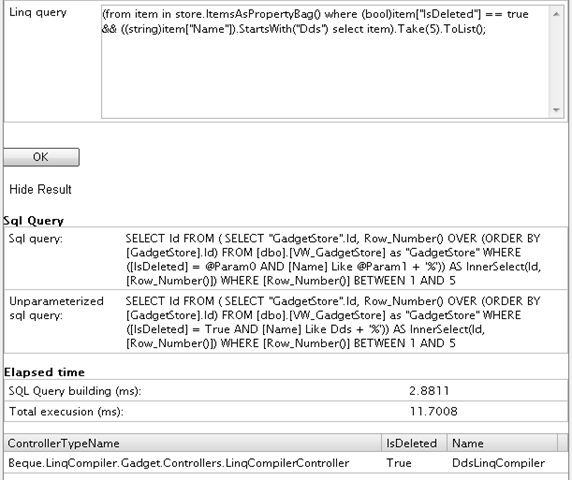The width and height of the screenshot is (572, 480).
Task: Click the Linq query scrollbar track
Action: 556,62
